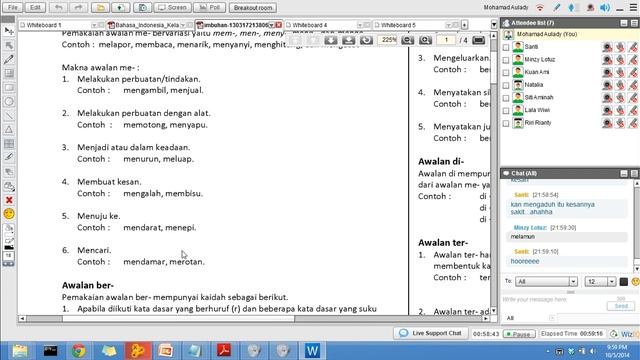Check the box next to Santi
The image size is (640, 360).
pyautogui.click(x=506, y=47)
